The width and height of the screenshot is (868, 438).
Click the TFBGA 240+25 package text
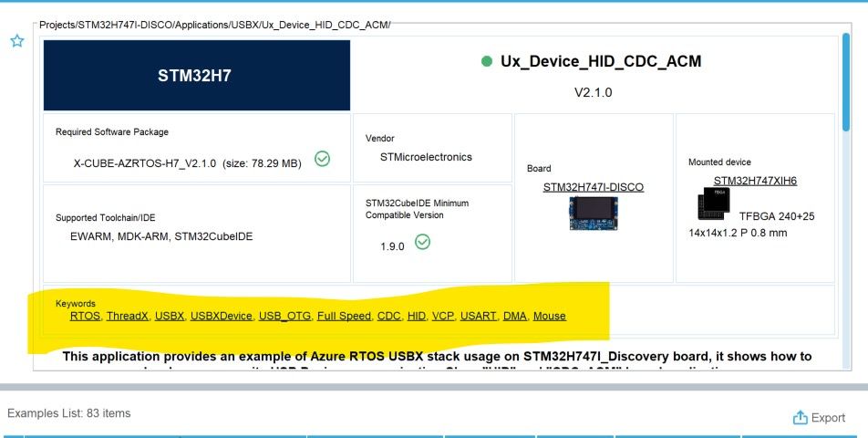click(777, 216)
